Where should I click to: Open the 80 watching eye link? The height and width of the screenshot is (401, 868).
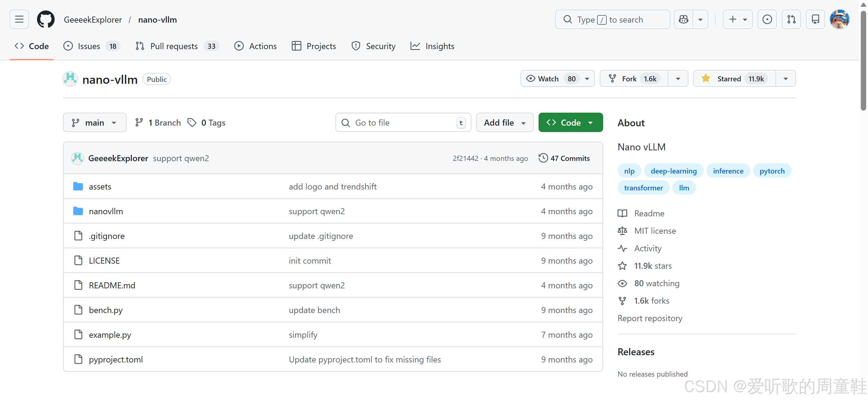click(x=656, y=283)
